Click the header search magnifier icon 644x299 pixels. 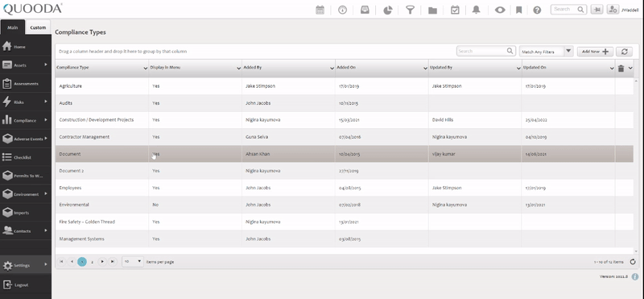coord(580,9)
